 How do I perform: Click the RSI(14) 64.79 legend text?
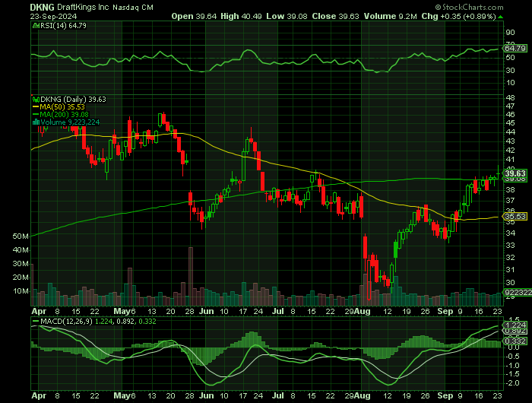pos(63,25)
